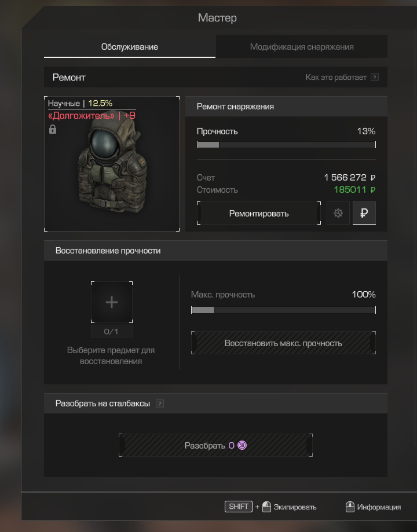Click the Мастер window title

217,17
